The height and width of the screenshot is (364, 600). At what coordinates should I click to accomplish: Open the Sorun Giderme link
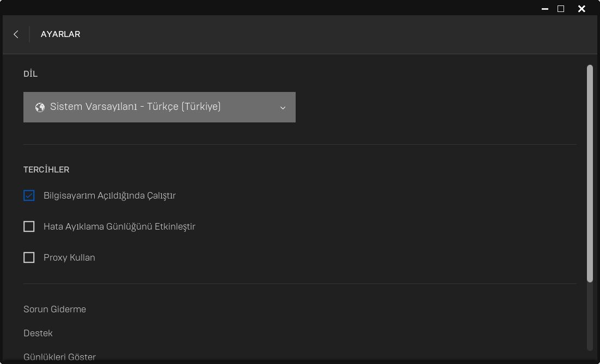click(x=55, y=309)
